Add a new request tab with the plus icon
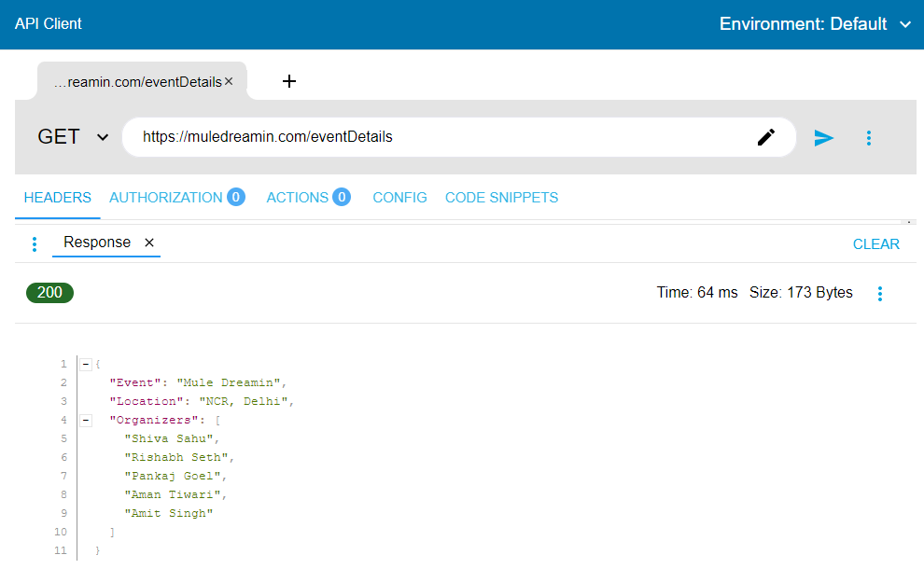Screen dimensions: 924x569 [289, 81]
